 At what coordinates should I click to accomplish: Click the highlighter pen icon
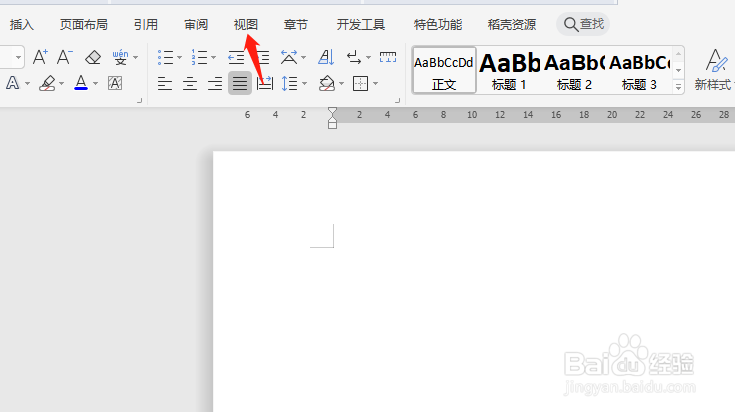47,83
